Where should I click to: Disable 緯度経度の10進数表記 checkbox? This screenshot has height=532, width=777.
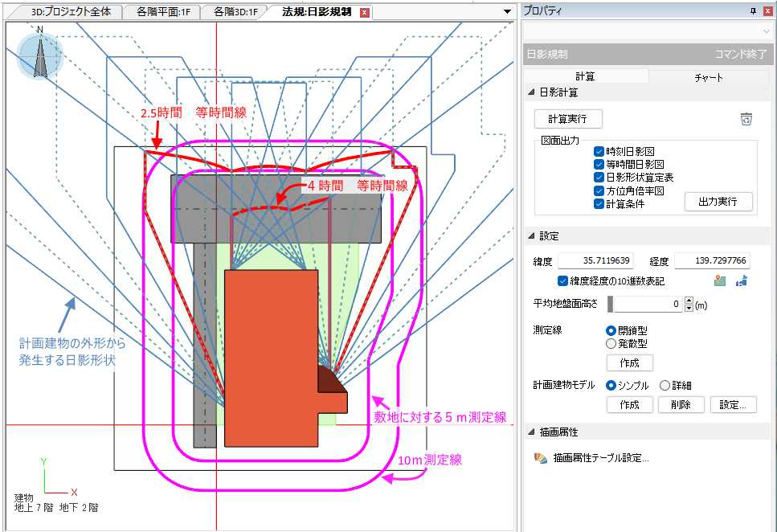pyautogui.click(x=562, y=280)
